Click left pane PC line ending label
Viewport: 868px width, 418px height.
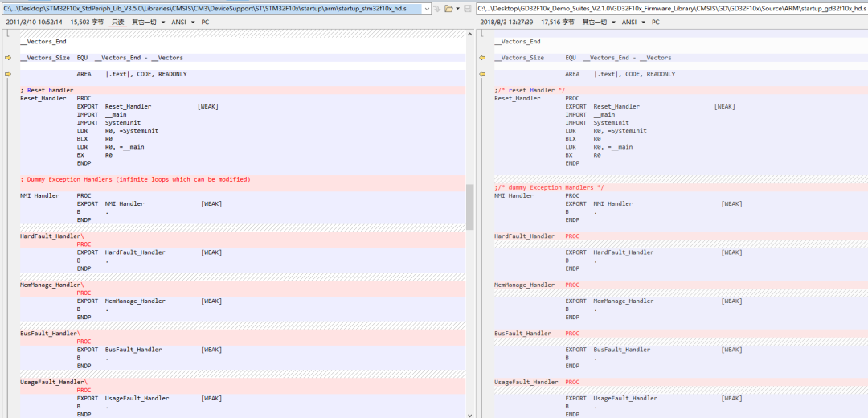(205, 23)
